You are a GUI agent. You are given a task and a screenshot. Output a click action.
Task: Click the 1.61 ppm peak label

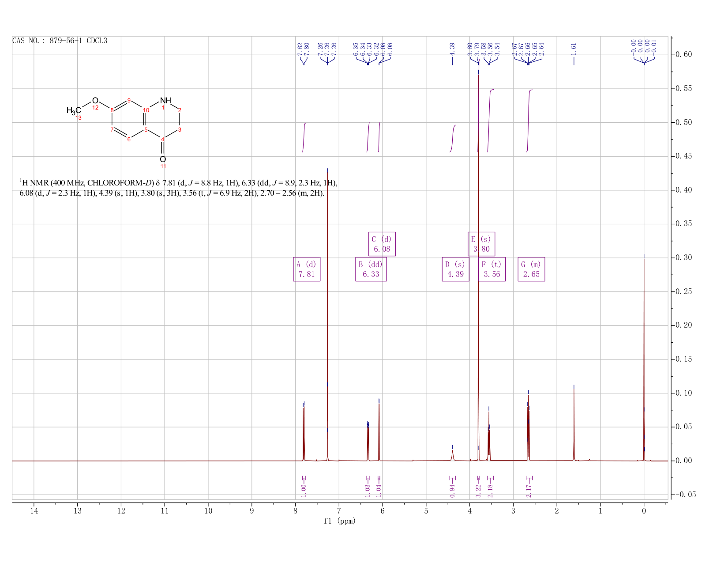click(574, 49)
